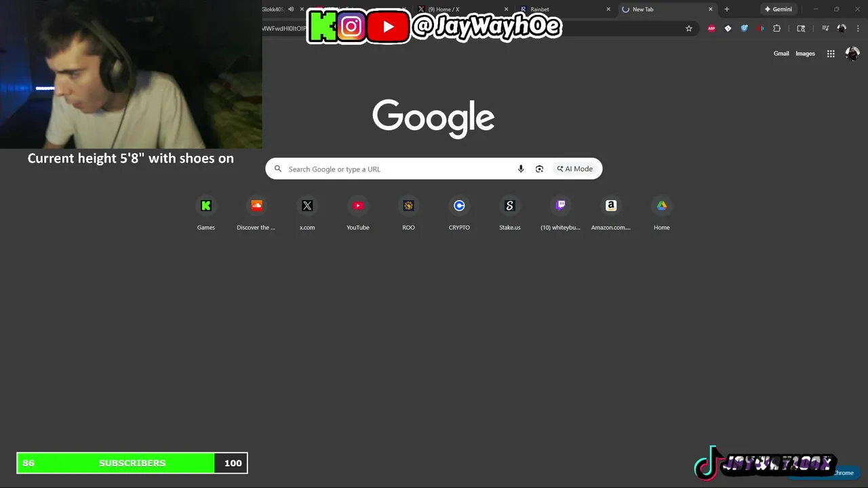Open the Chrome profile avatar in the toolbar
Image resolution: width=868 pixels, height=488 pixels.
click(x=842, y=28)
